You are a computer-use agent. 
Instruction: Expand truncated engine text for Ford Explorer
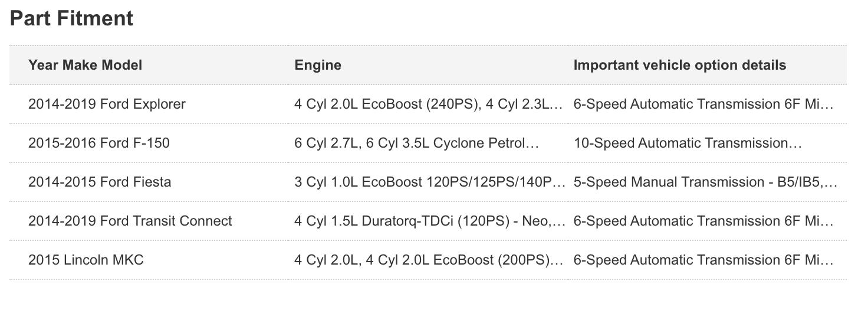tap(430, 105)
